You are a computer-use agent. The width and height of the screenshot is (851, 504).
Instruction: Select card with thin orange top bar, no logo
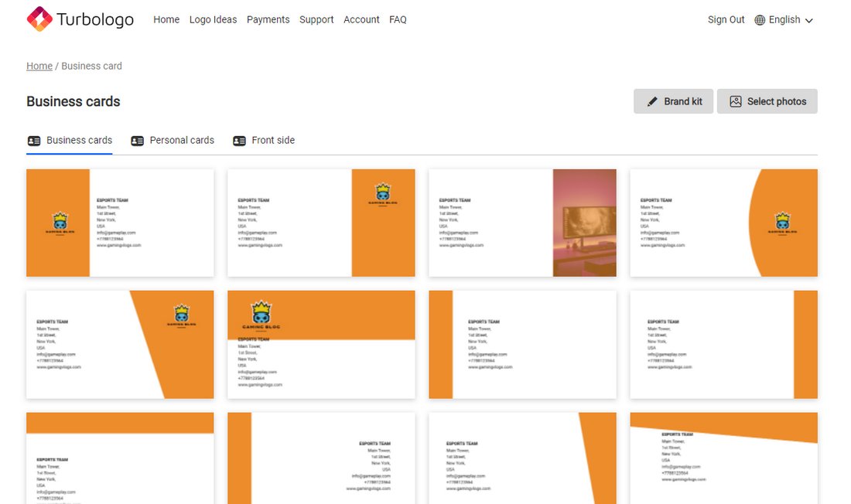coord(120,458)
